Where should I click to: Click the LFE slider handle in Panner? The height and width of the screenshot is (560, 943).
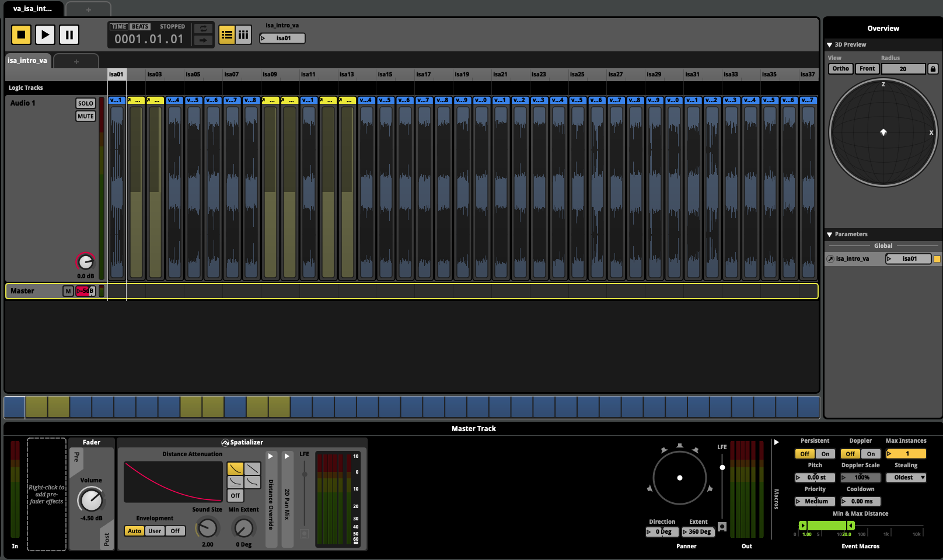point(722,467)
